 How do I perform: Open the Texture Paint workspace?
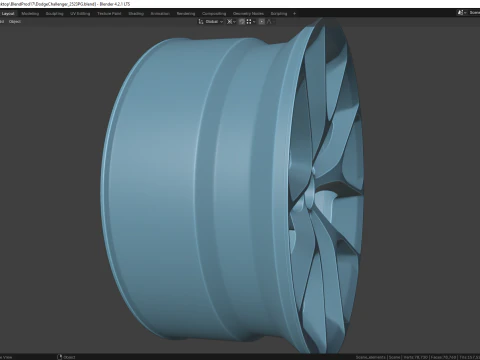109,14
